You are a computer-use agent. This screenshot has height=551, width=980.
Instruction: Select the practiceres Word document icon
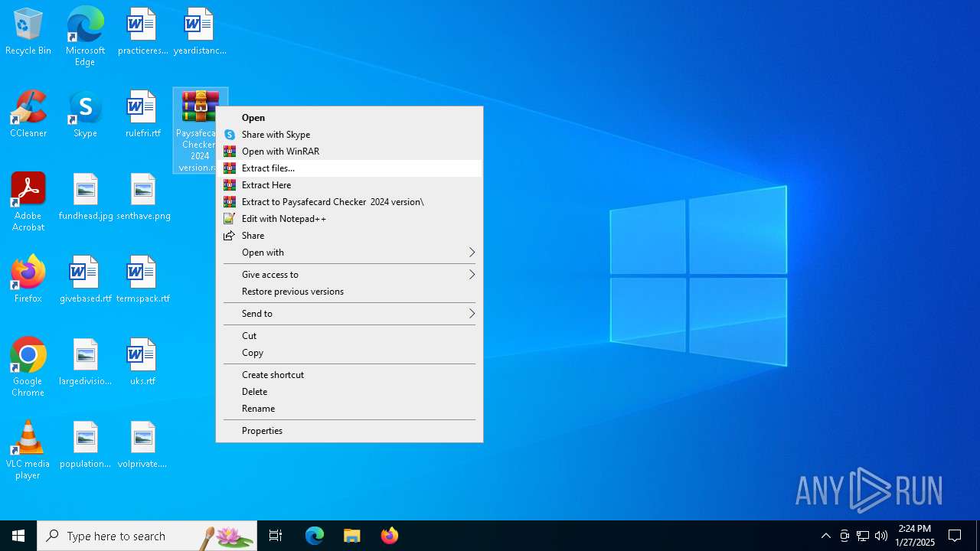[142, 32]
